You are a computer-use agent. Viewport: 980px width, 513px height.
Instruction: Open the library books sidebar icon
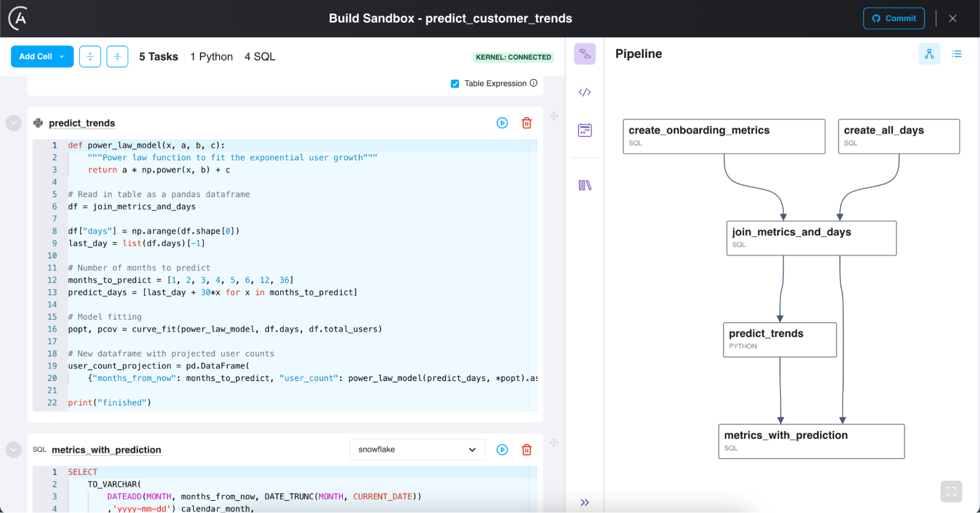pyautogui.click(x=585, y=185)
